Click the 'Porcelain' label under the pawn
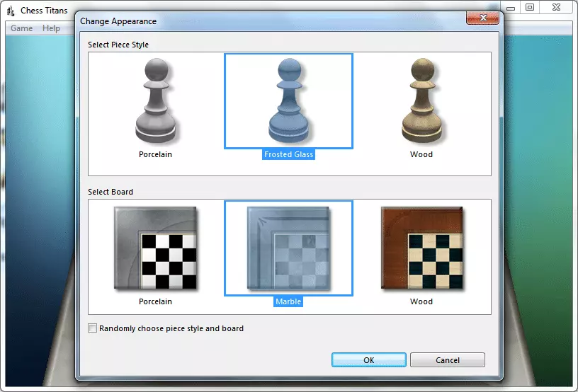 click(x=155, y=154)
